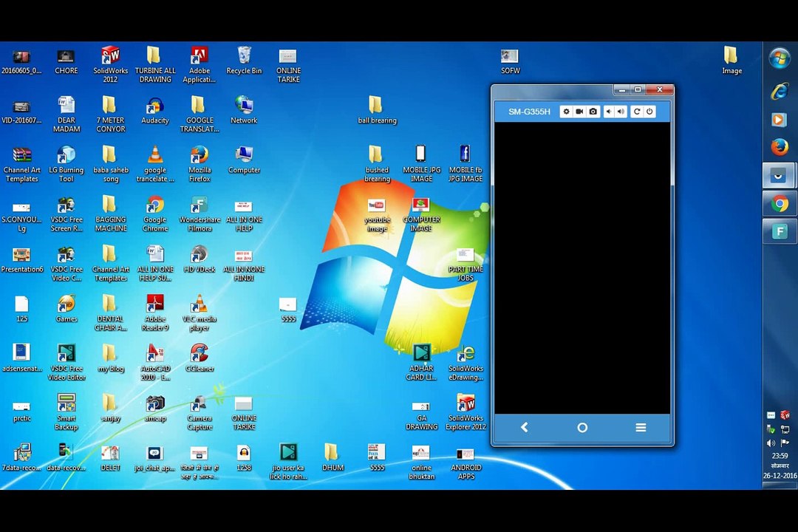This screenshot has height=532, width=798.
Task: Select the Games desktop shortcut
Action: 66,309
